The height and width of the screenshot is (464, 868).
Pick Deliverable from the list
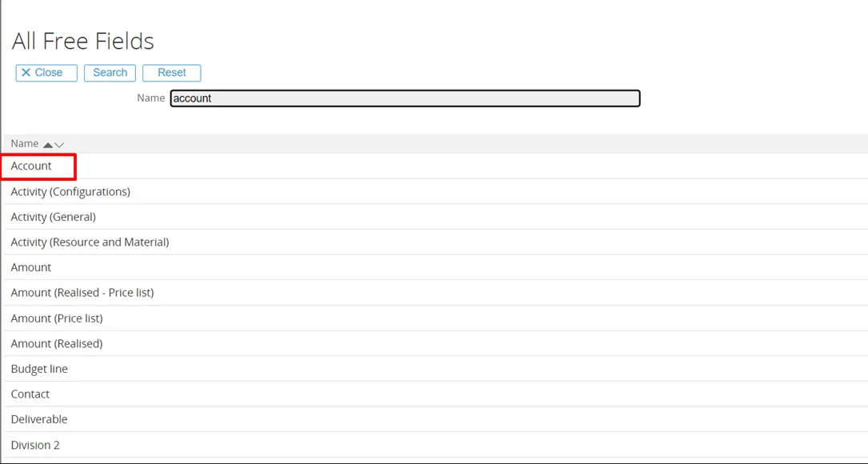tap(39, 419)
